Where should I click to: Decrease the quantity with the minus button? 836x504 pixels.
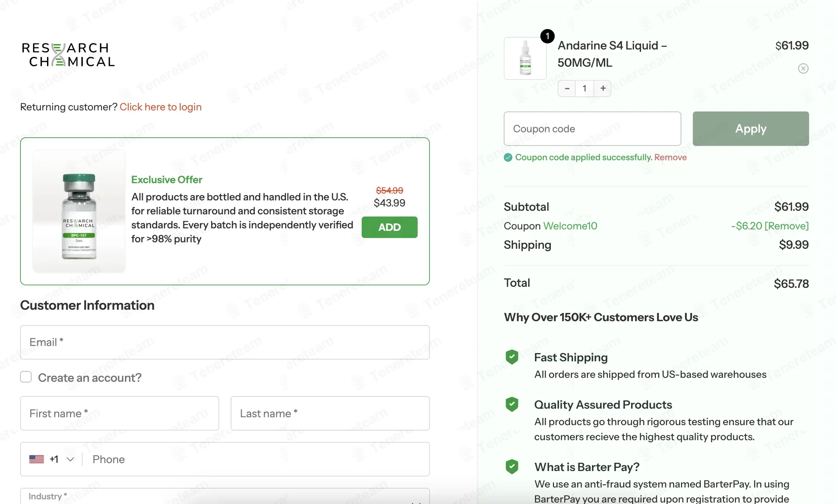coord(567,88)
